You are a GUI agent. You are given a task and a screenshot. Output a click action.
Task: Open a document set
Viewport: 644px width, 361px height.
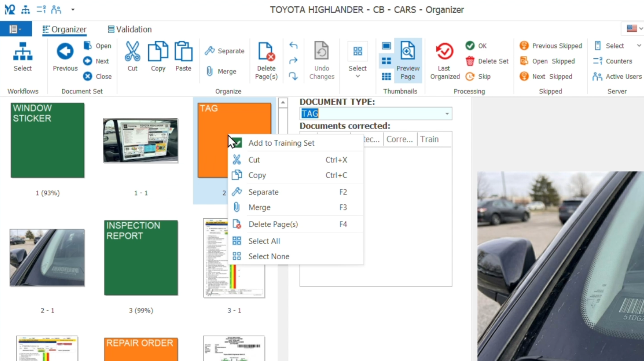tap(97, 46)
